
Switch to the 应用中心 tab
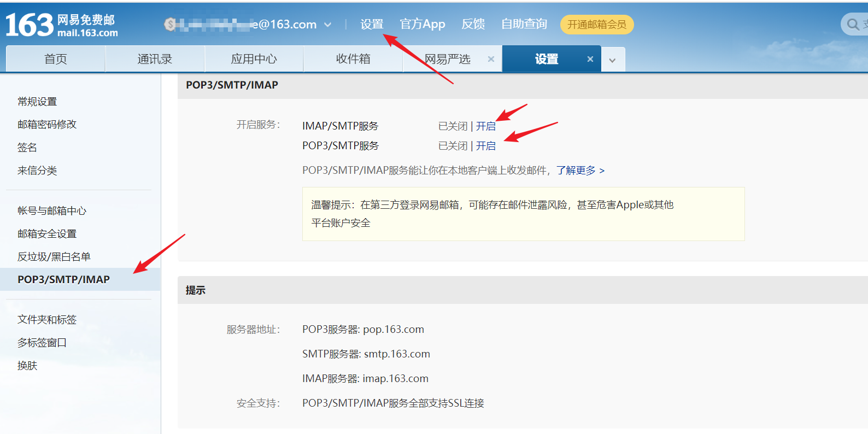point(254,59)
